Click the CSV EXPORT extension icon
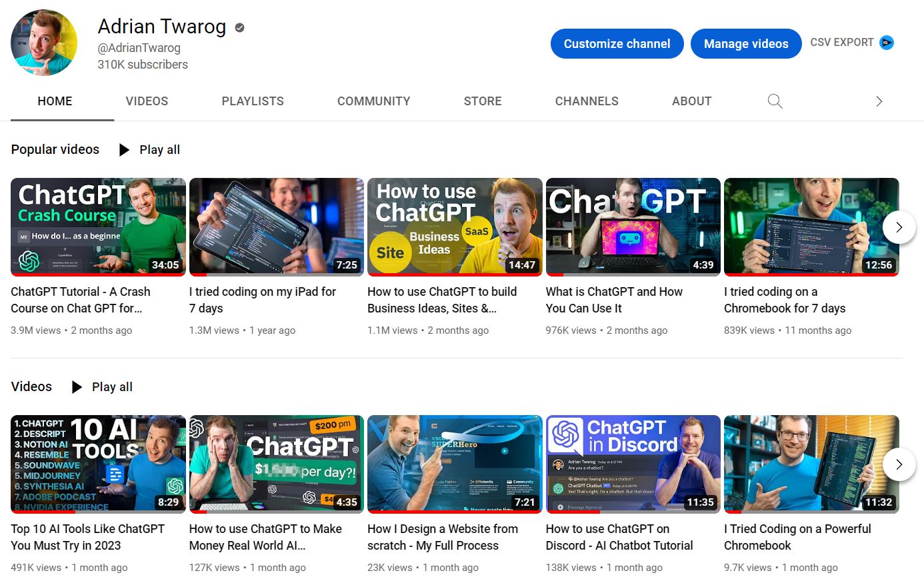The height and width of the screenshot is (579, 924). pyautogui.click(x=887, y=43)
